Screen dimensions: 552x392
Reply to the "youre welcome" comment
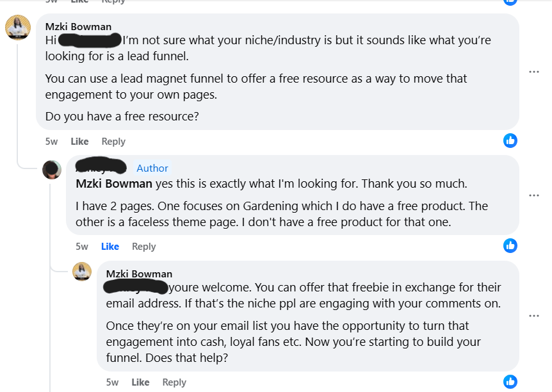[174, 382]
